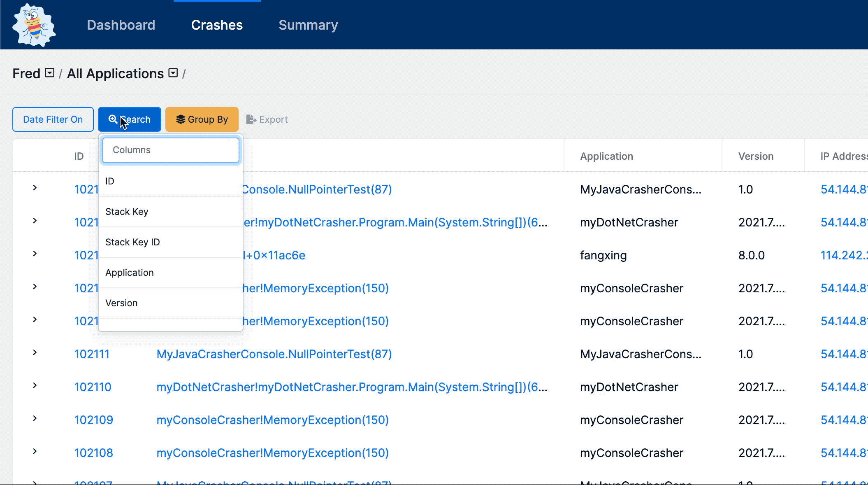Select Version column search filter
This screenshot has height=485, width=868.
pos(122,303)
